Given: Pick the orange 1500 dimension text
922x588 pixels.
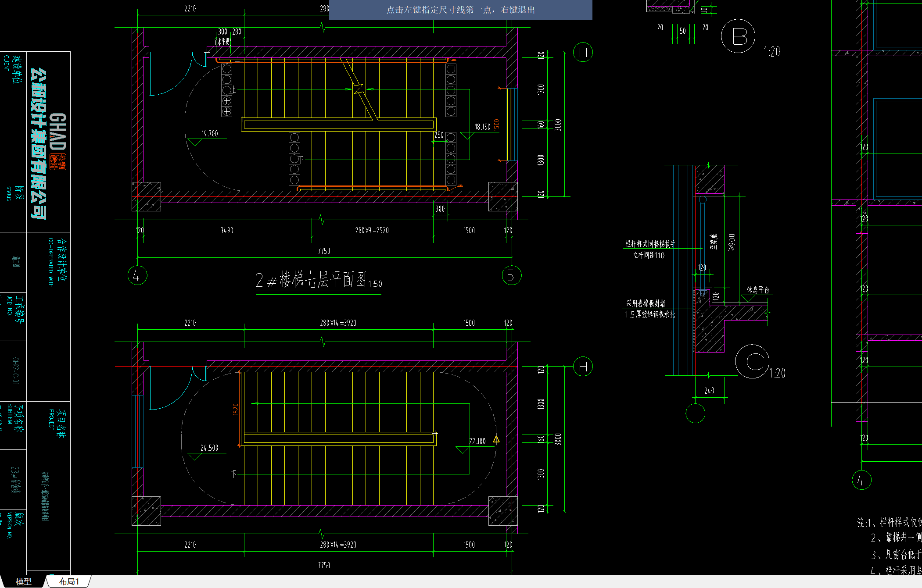Looking at the screenshot, I should pyautogui.click(x=496, y=125).
